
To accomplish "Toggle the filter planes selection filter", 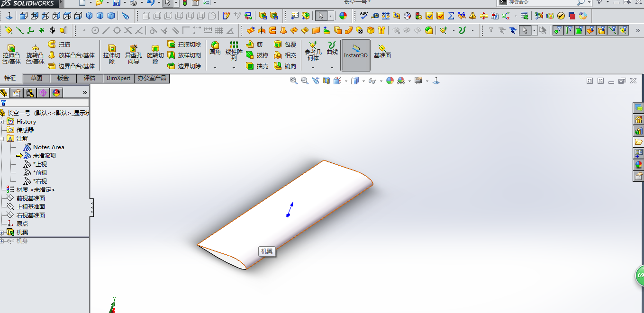I will pos(624,30).
